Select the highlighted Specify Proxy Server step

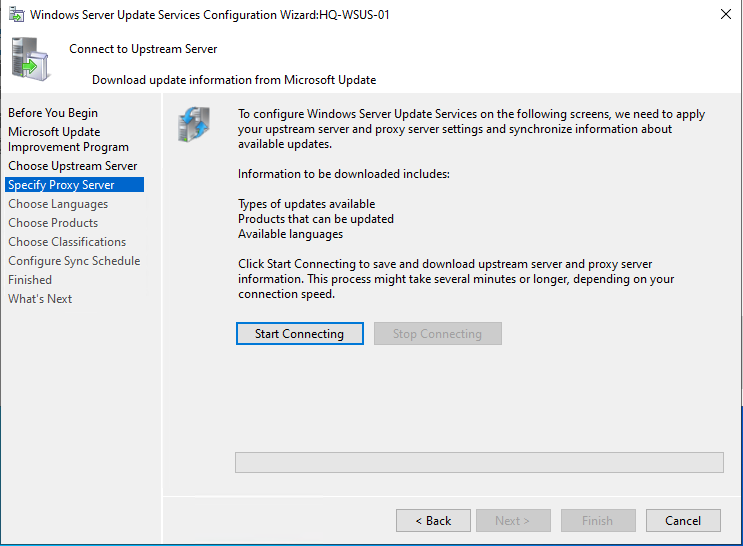coord(62,185)
